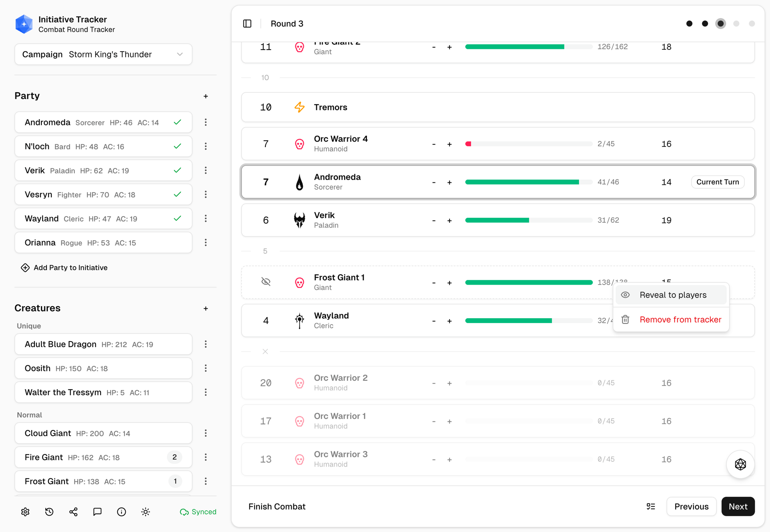
Task: Toggle Wayland's party checkmark
Action: coord(178,218)
